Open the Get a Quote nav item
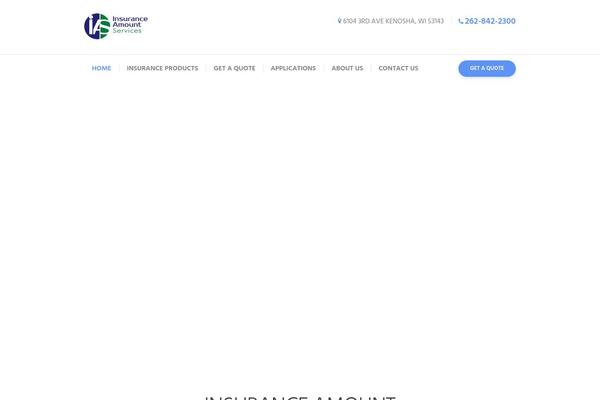600x400 pixels. (234, 68)
